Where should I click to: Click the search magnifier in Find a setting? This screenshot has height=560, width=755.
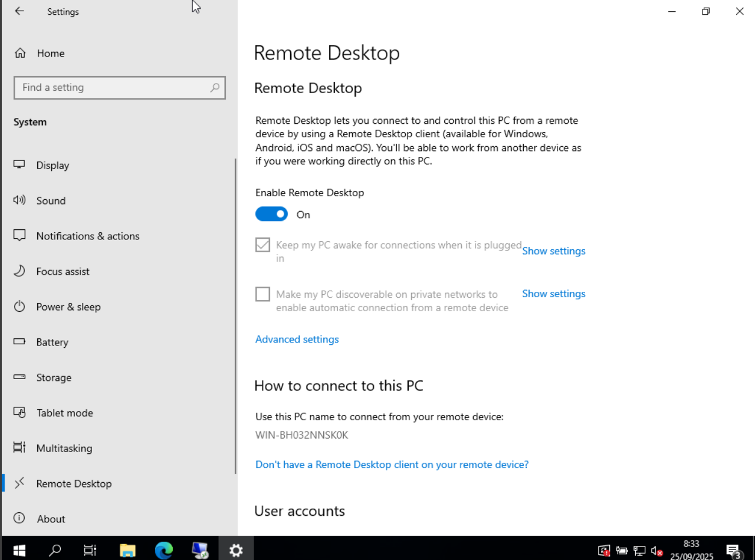(x=215, y=87)
